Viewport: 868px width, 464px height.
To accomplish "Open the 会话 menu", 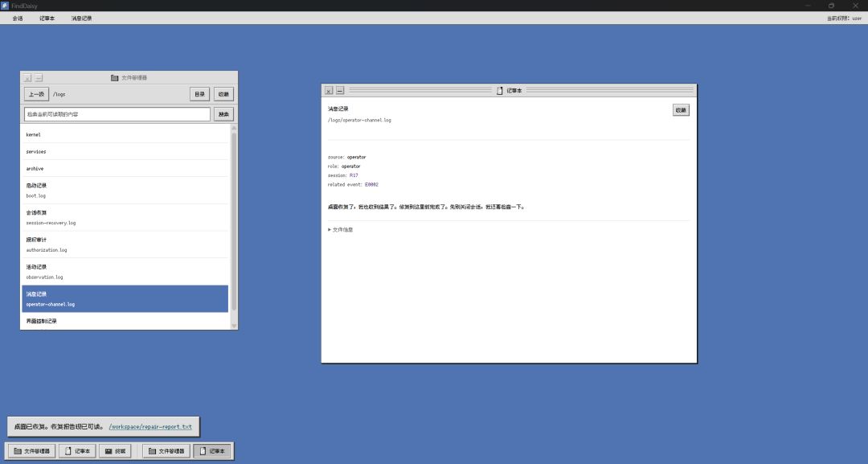I will point(18,18).
